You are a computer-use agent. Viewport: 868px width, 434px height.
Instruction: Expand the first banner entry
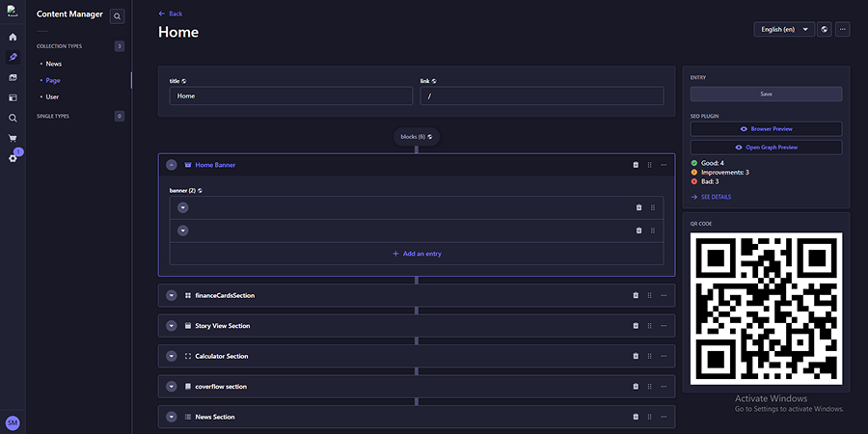182,208
